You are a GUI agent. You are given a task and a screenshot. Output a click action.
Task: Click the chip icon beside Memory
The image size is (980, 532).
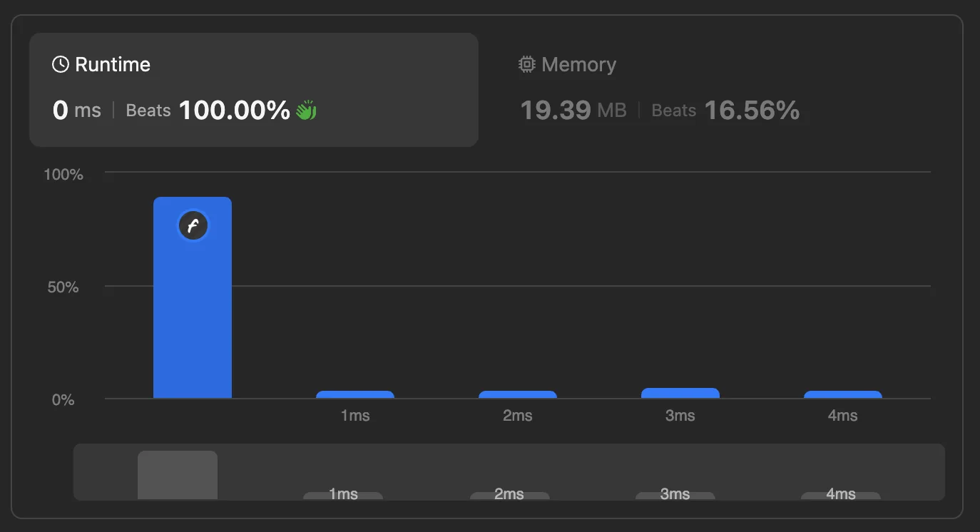pyautogui.click(x=526, y=64)
